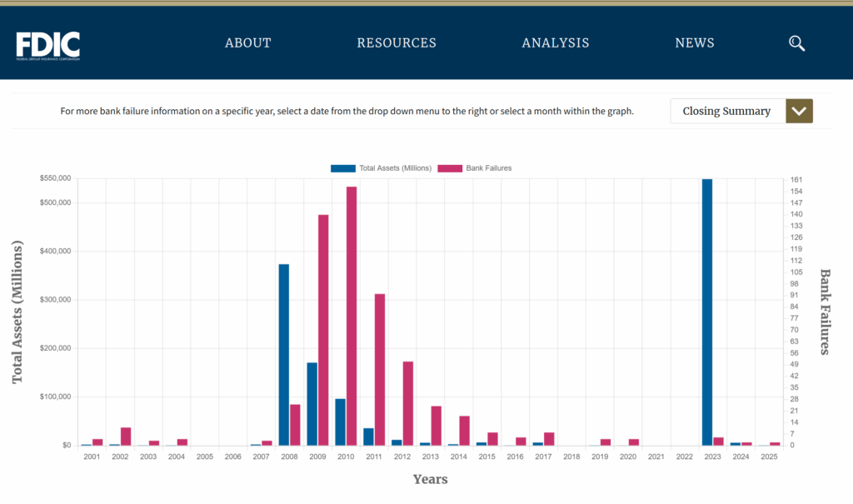This screenshot has width=853, height=504.
Task: Open the search magnifier icon
Action: coord(796,43)
